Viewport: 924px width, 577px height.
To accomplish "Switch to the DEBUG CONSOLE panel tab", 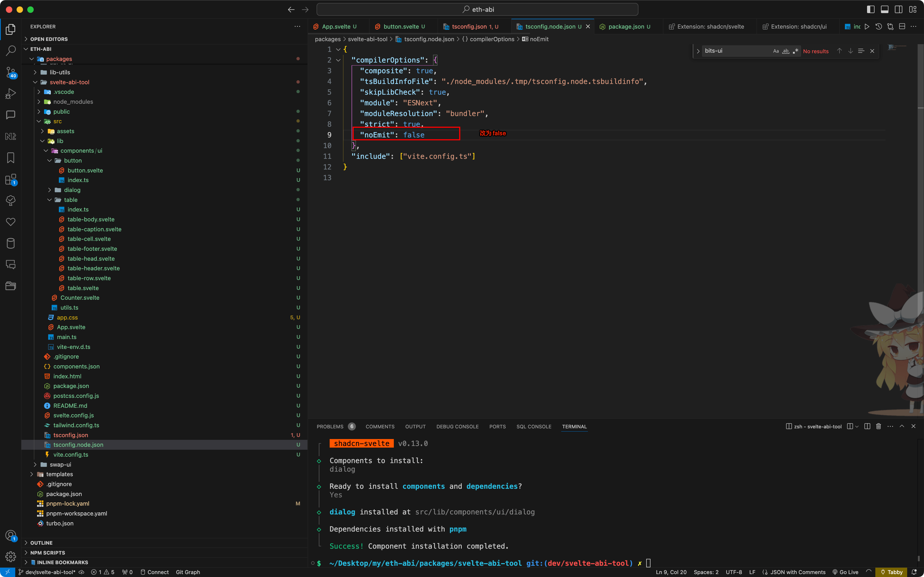I will (x=457, y=427).
